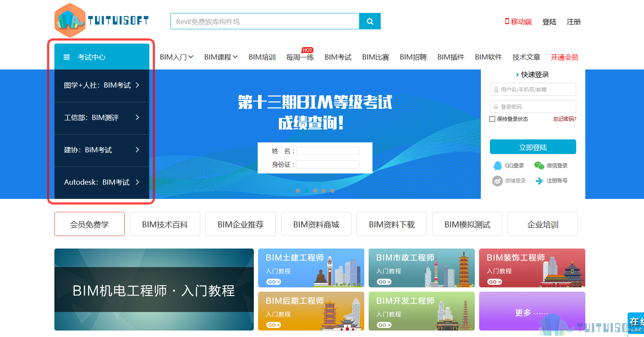Click the online customer service widget
644x337 pixels.
pos(635,324)
